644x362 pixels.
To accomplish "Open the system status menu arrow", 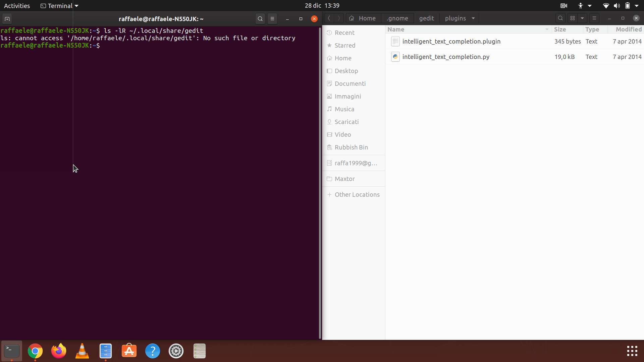I will [637, 6].
